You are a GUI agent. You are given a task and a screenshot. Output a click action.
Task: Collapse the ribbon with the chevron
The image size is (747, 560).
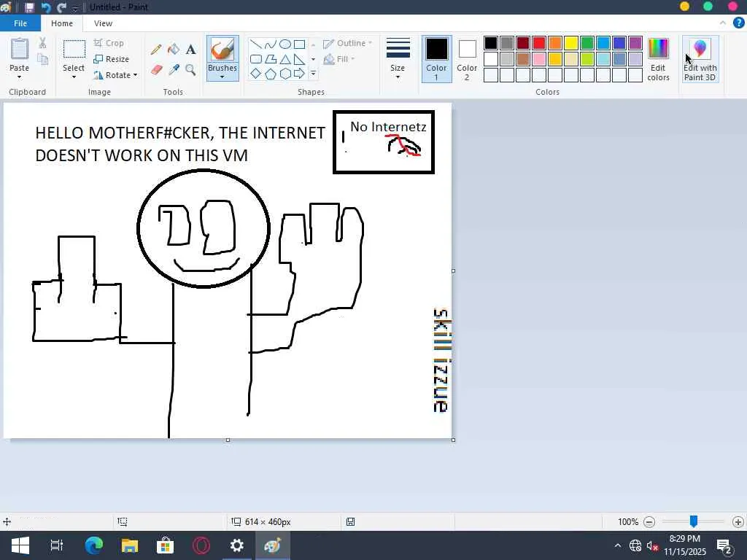point(723,23)
